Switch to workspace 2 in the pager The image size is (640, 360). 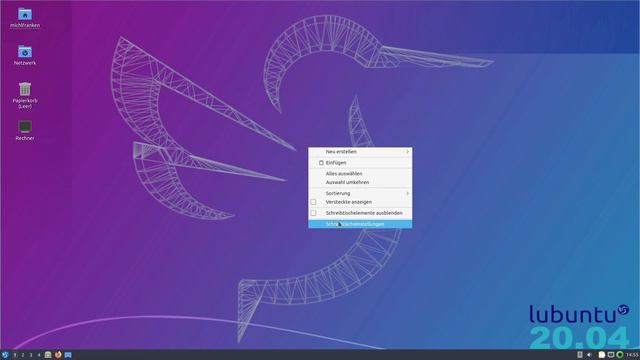[x=23, y=355]
